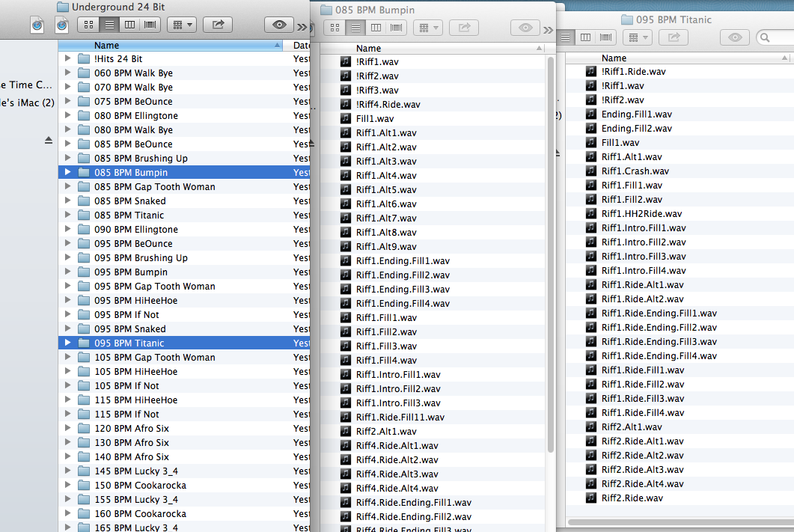Open Arrange dropdown in Underground 24 Bit window
Screen dimensions: 794x532
181,25
